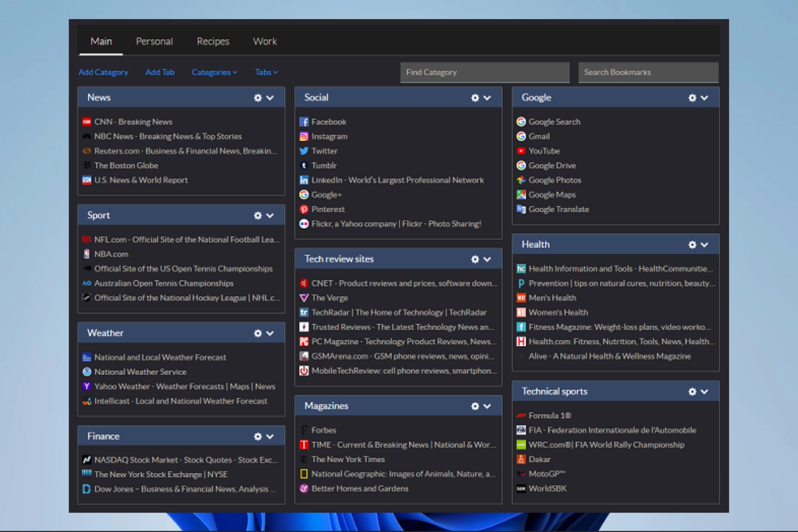Image resolution: width=798 pixels, height=532 pixels.
Task: Open settings gear of Sport category
Action: (x=258, y=215)
